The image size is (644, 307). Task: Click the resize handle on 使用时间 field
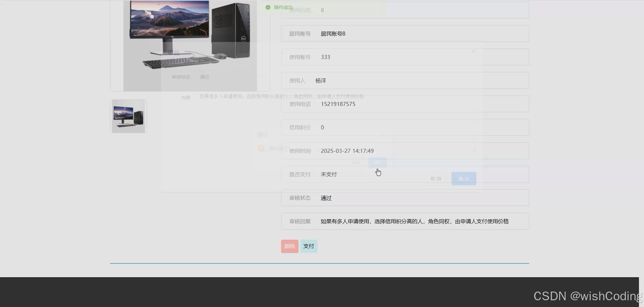tap(475, 149)
